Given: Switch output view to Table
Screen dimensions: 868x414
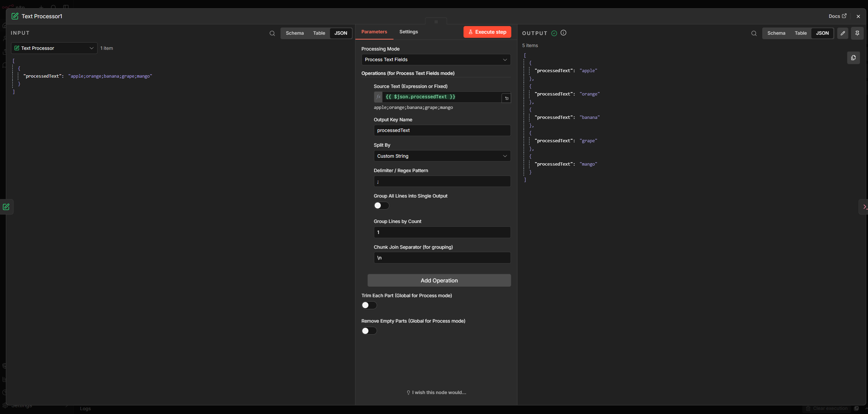Looking at the screenshot, I should click(x=800, y=33).
